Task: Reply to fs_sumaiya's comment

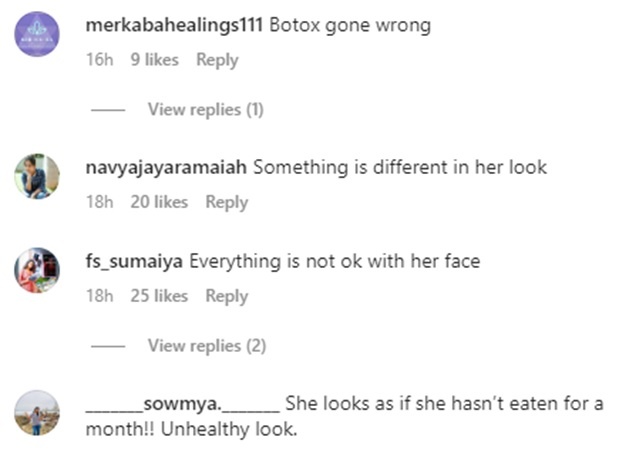Action: 227,296
